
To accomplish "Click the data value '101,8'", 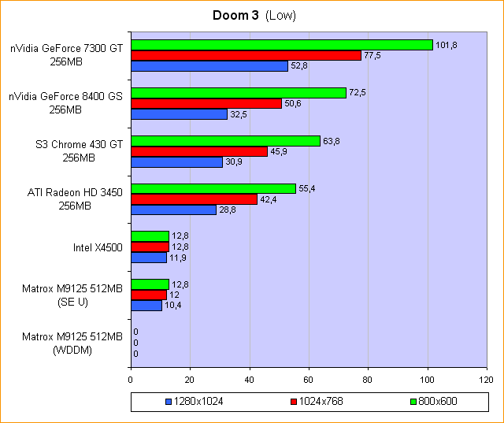I will click(447, 45).
